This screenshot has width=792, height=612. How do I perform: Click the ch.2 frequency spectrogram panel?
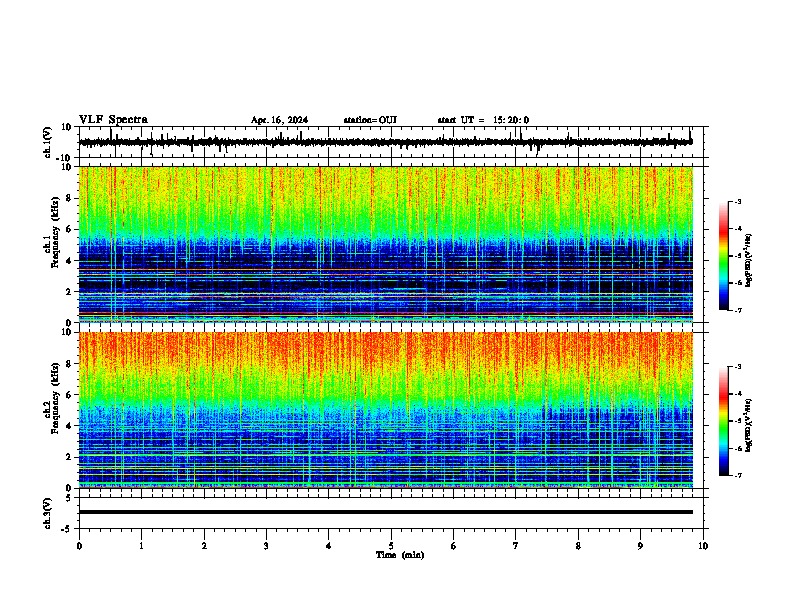(385, 410)
